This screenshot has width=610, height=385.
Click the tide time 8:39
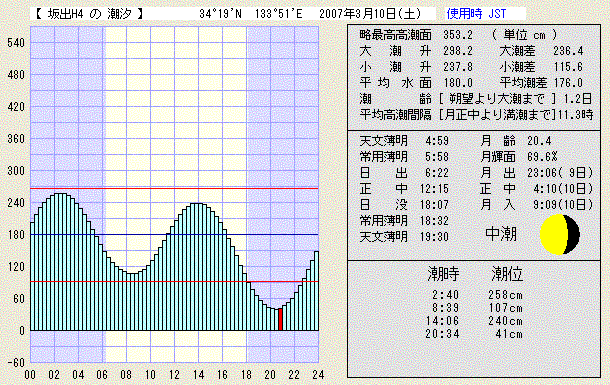click(x=445, y=308)
